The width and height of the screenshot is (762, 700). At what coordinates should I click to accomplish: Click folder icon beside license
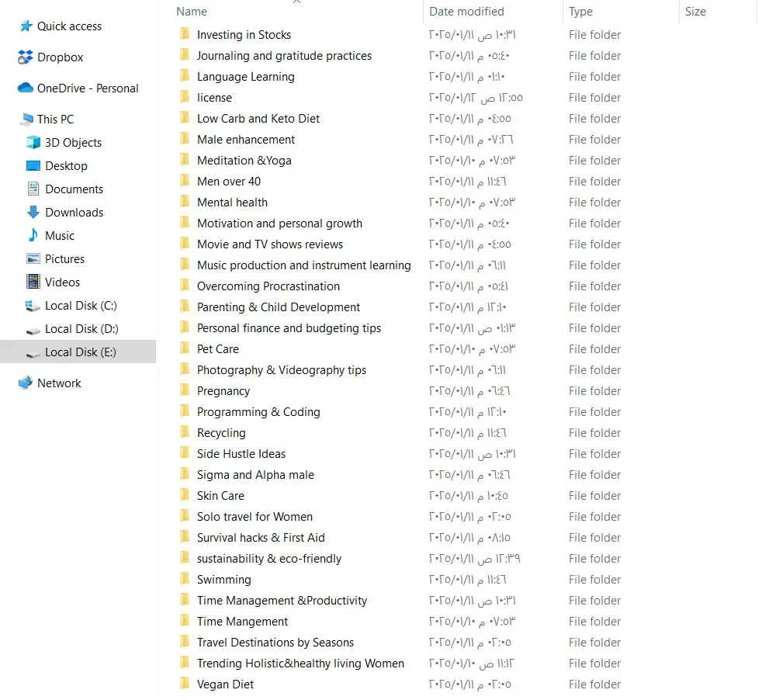(x=185, y=97)
